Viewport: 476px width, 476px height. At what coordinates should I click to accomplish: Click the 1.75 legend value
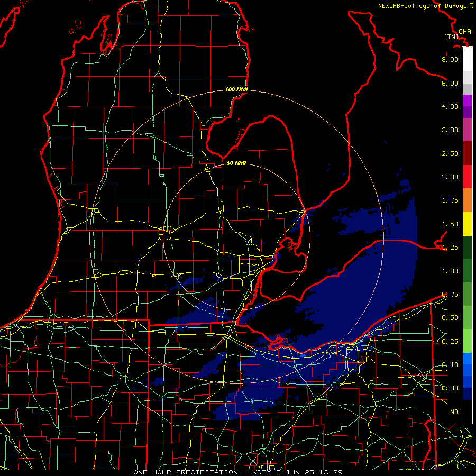point(450,200)
